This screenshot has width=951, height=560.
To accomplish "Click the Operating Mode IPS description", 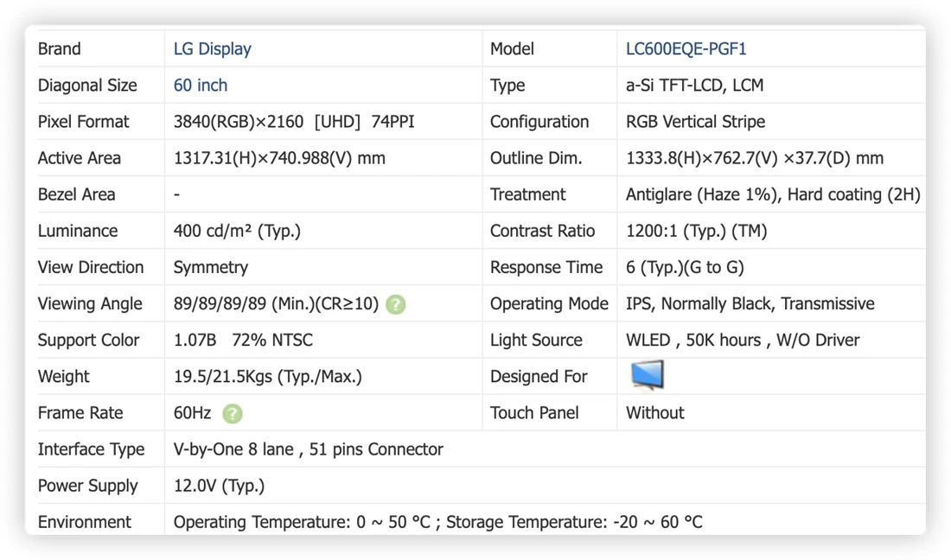I will tap(750, 303).
